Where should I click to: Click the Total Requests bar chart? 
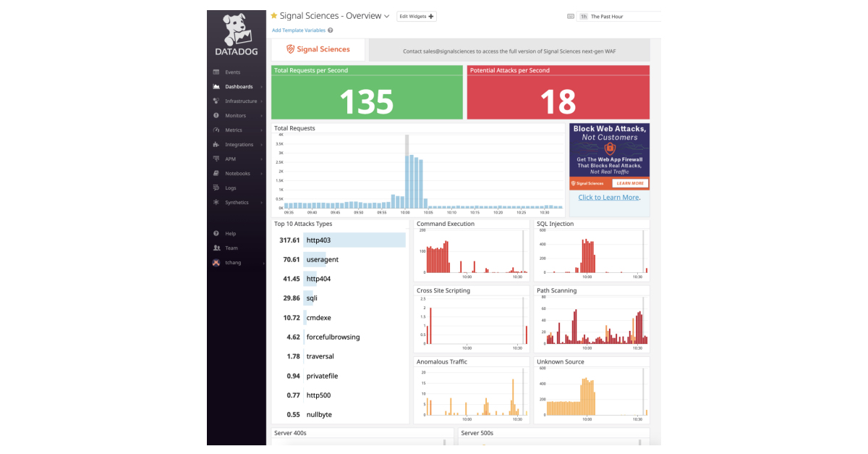[x=418, y=170]
